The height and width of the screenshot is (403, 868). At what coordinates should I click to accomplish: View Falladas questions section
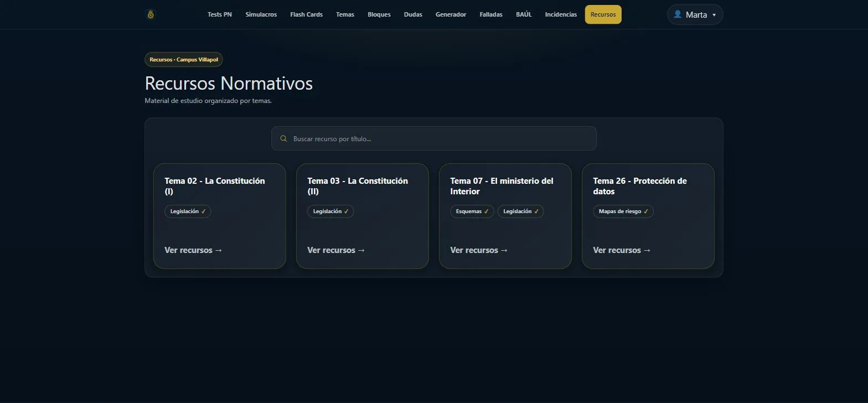[x=491, y=14]
